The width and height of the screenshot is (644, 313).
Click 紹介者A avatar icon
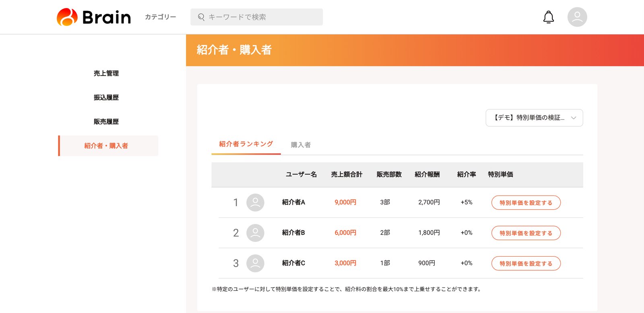tap(255, 202)
